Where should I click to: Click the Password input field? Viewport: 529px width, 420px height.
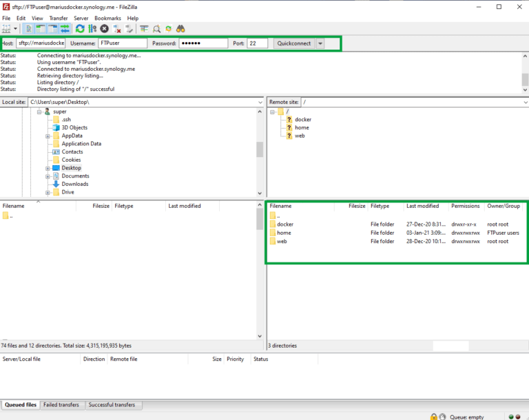click(x=203, y=43)
